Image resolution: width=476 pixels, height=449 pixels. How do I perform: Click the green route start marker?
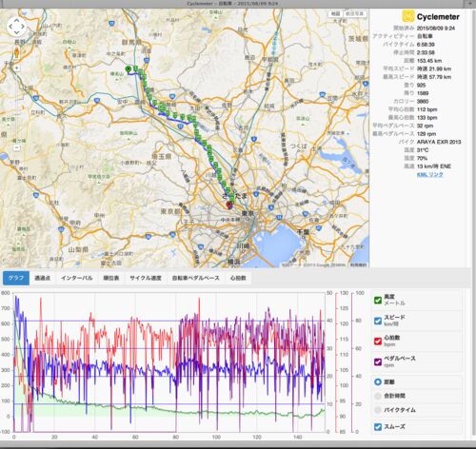point(129,69)
